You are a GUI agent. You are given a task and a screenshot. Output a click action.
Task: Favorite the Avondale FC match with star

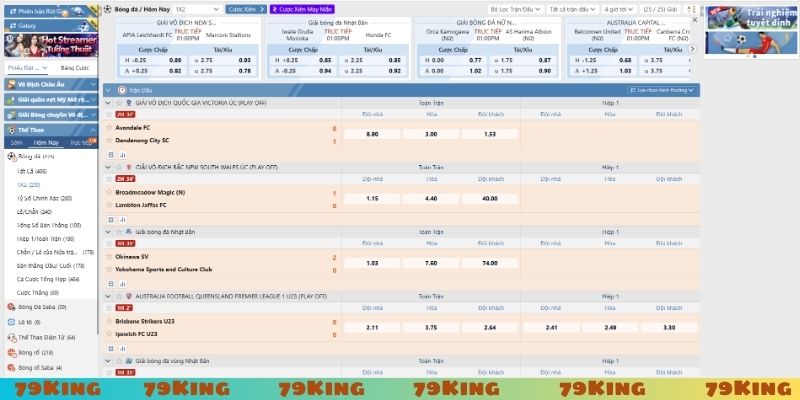tap(110, 128)
